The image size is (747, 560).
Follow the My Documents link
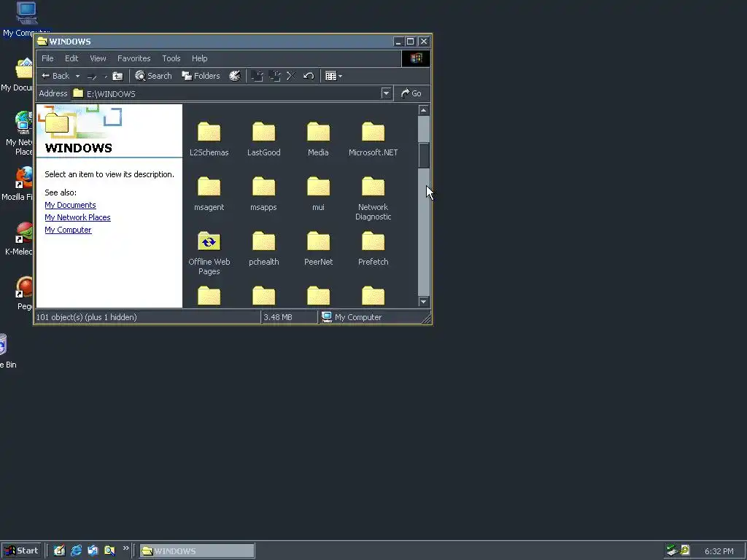click(x=70, y=205)
